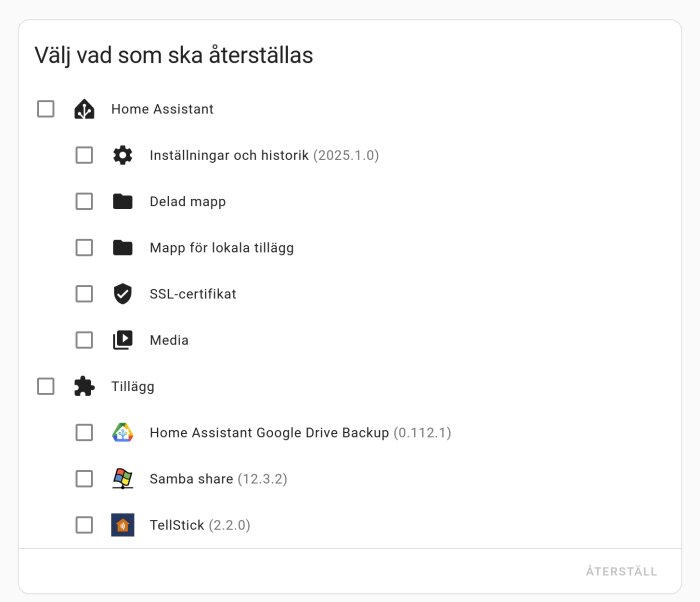This screenshot has height=602, width=700.
Task: Tick the SSL-certifikat checkbox
Action: coord(84,293)
